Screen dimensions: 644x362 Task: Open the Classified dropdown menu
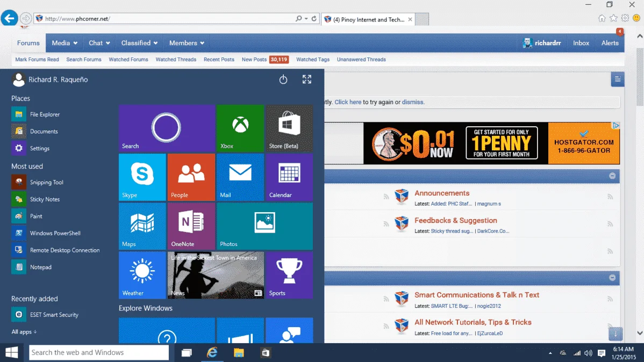(139, 43)
